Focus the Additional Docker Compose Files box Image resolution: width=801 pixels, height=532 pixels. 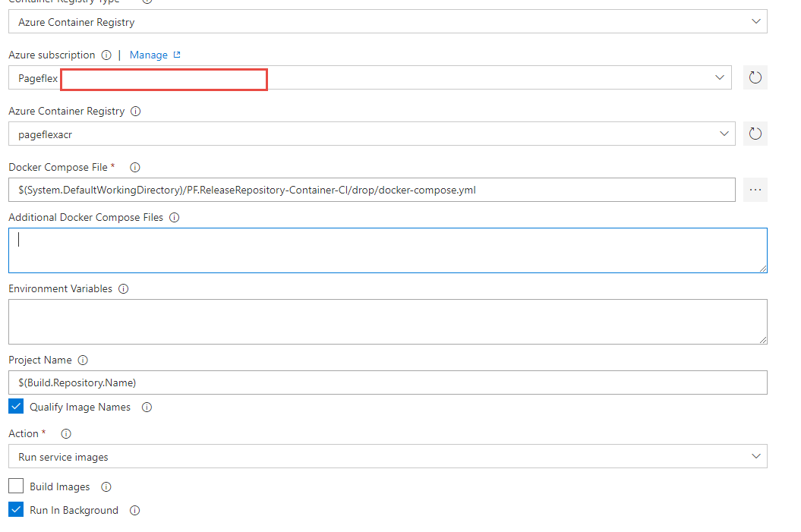coord(388,250)
